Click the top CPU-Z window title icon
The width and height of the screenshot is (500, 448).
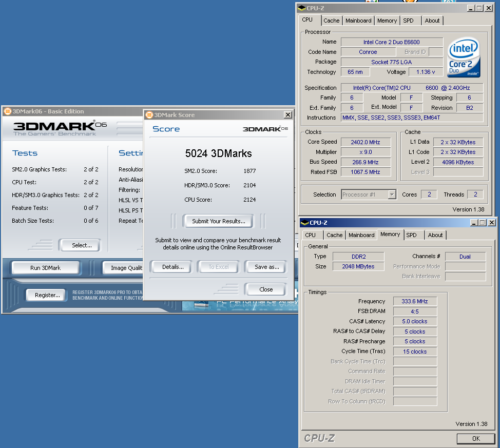pos(301,8)
